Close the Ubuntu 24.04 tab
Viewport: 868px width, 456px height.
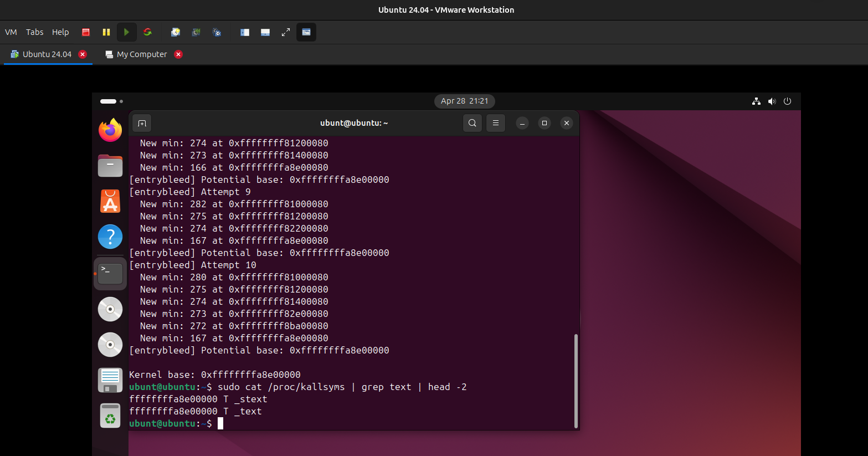pyautogui.click(x=83, y=54)
